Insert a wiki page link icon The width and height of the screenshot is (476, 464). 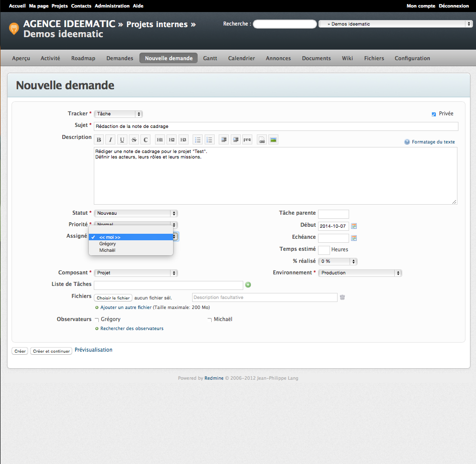pyautogui.click(x=262, y=139)
